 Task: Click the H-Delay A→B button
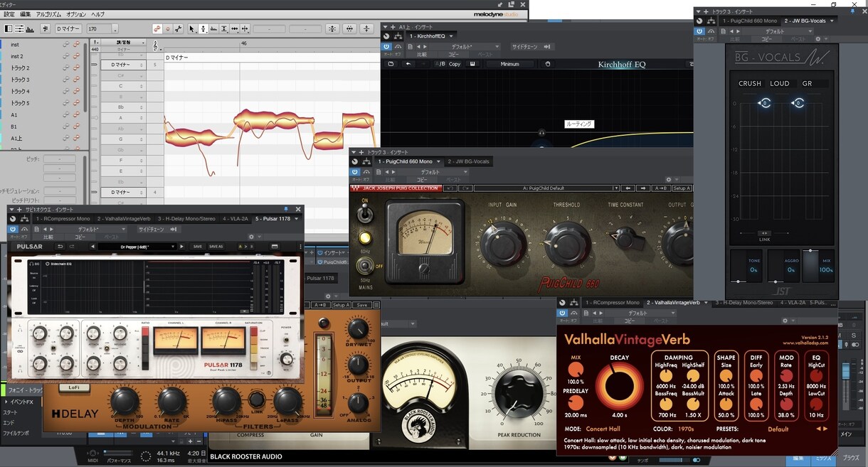tap(320, 305)
